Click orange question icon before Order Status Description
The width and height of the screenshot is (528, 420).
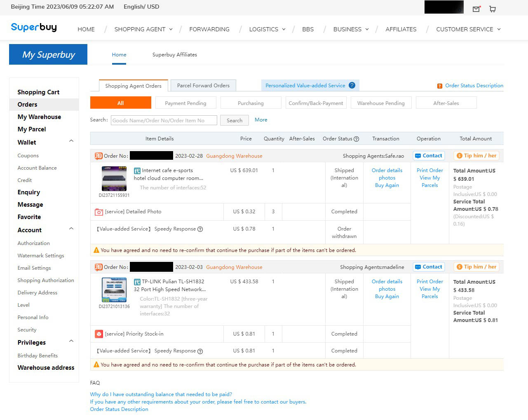tap(440, 86)
